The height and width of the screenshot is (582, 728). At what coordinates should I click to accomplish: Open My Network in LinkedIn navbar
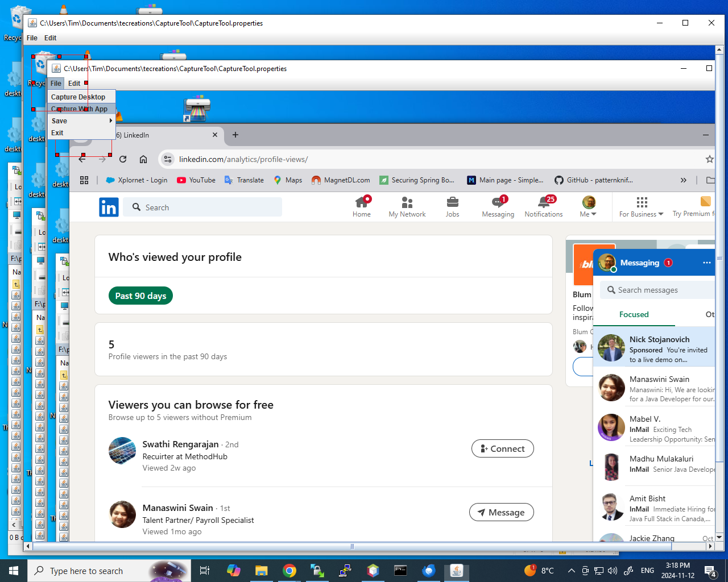pyautogui.click(x=407, y=207)
